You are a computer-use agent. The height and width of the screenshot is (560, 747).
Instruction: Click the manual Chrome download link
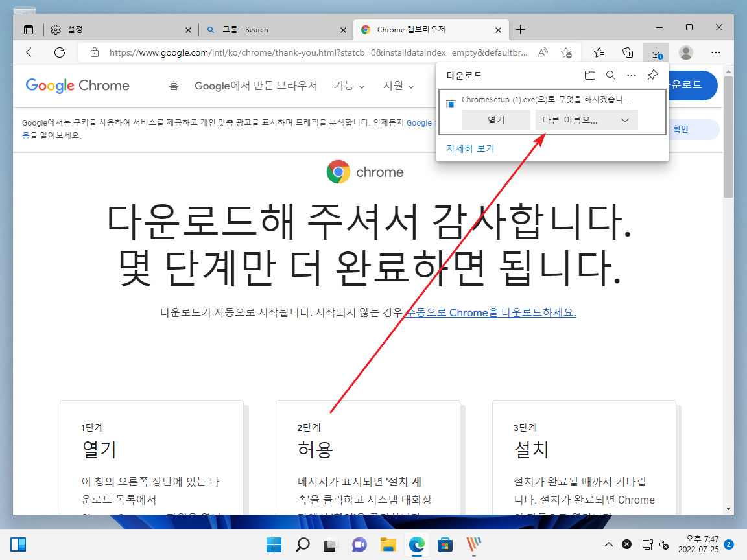[491, 312]
